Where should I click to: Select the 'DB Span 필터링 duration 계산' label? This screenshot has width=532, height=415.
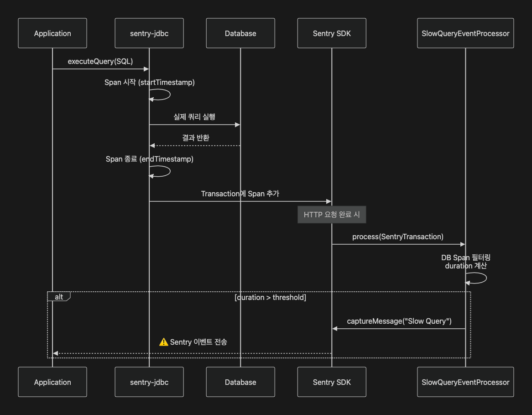coord(466,262)
